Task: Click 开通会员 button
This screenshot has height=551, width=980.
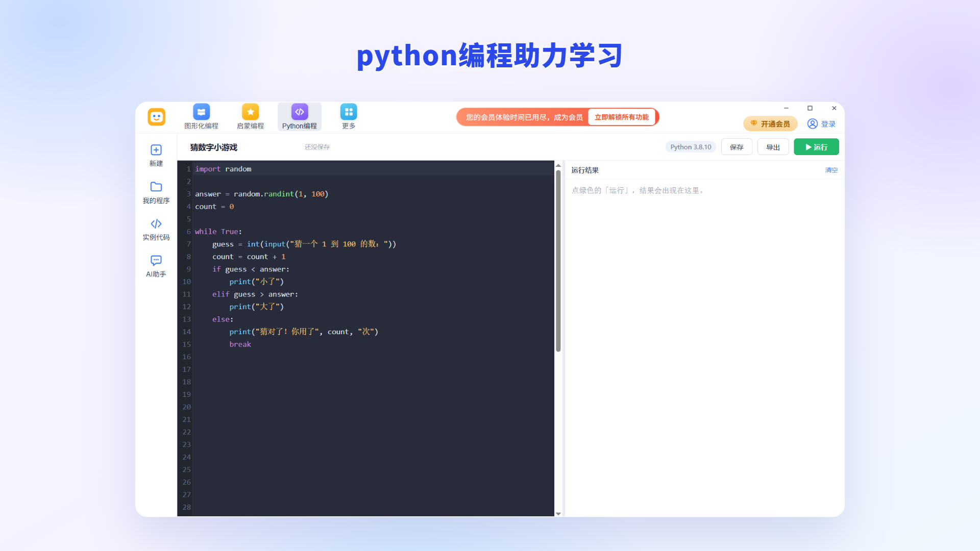Action: [770, 124]
